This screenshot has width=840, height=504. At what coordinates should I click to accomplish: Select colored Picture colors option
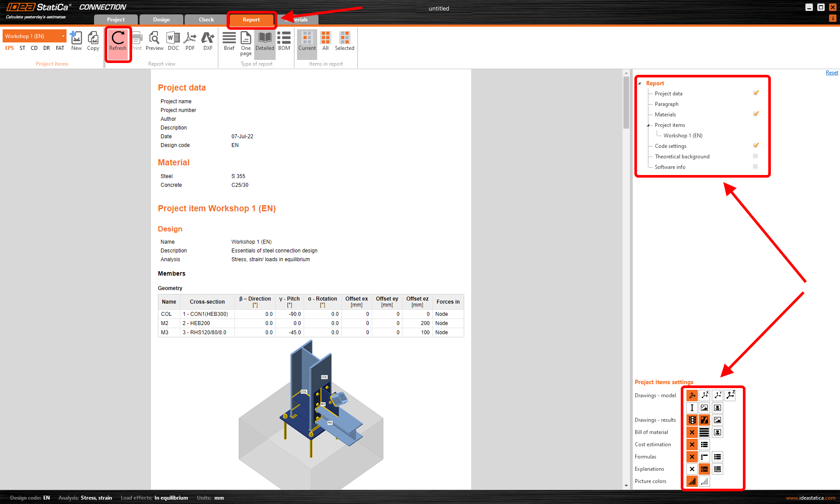coord(692,481)
